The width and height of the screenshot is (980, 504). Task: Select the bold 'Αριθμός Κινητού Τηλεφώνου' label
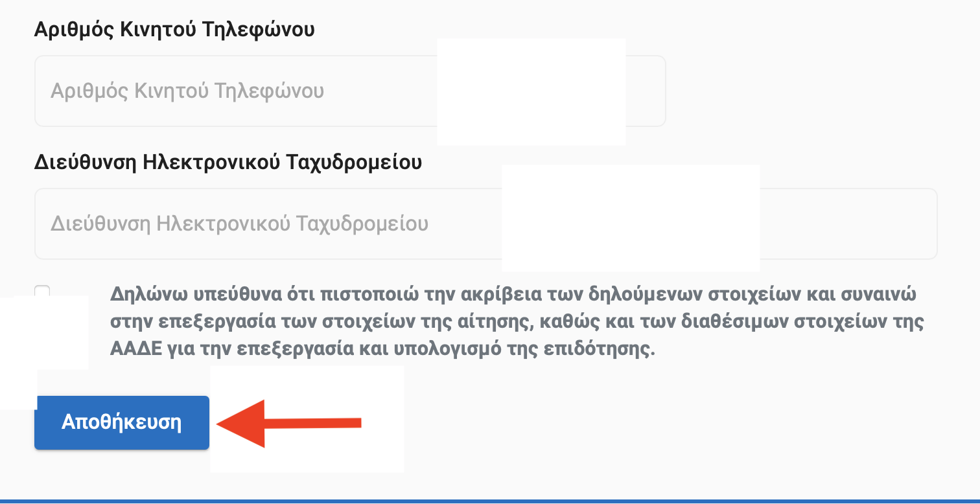[174, 29]
